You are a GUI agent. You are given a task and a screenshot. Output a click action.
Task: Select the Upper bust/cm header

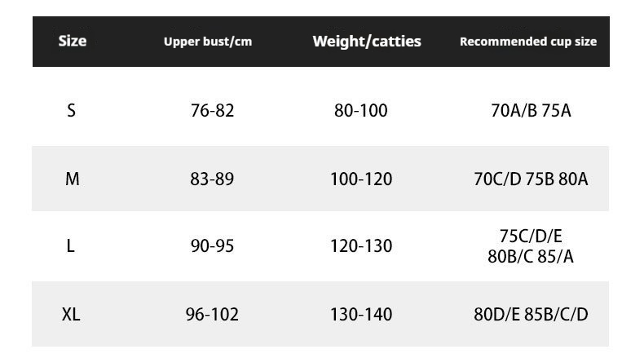(x=208, y=42)
